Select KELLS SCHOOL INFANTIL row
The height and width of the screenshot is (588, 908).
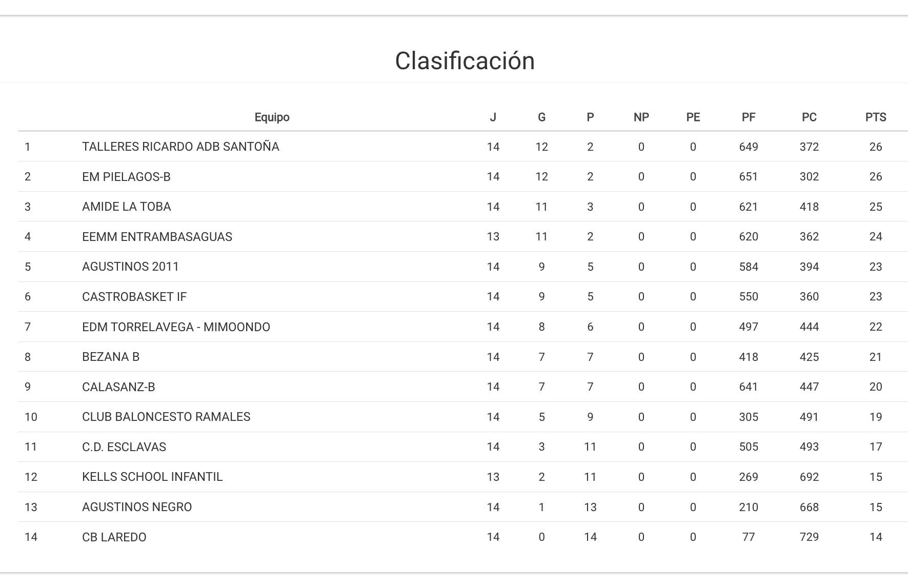coord(152,477)
